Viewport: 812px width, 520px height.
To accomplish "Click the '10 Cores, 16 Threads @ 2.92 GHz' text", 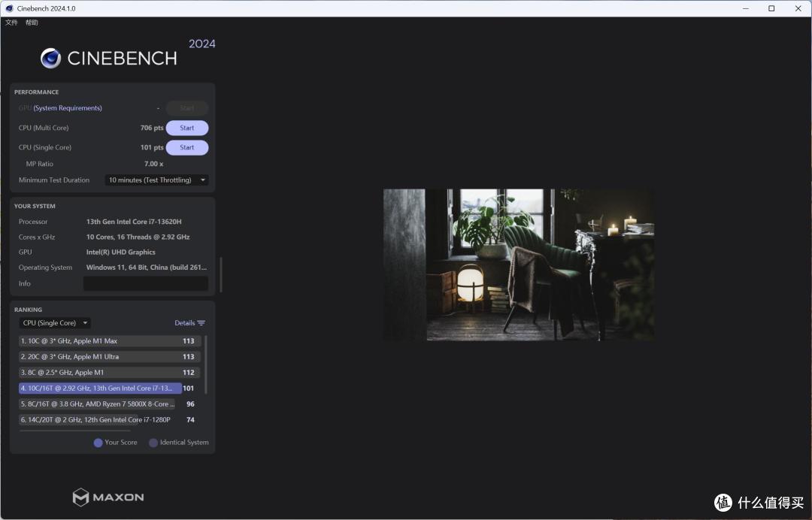I will [x=138, y=237].
